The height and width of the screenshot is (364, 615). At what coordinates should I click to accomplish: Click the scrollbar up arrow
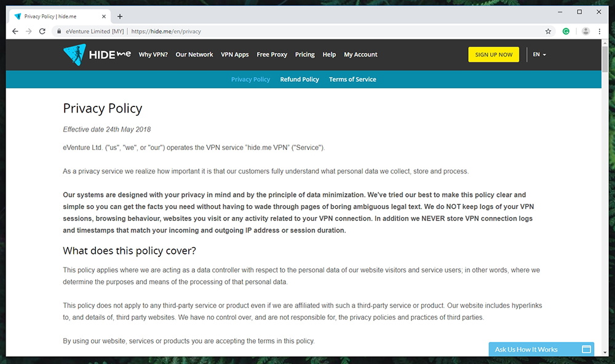pos(605,42)
